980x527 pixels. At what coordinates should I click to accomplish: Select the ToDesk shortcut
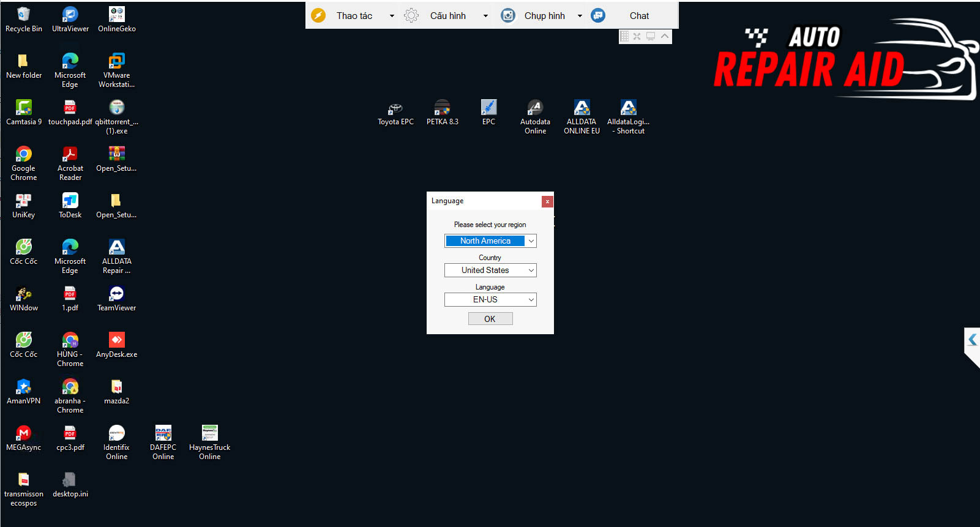pos(70,206)
